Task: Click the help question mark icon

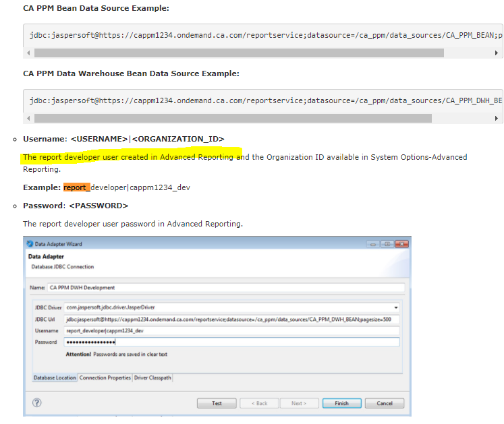Action: [37, 402]
